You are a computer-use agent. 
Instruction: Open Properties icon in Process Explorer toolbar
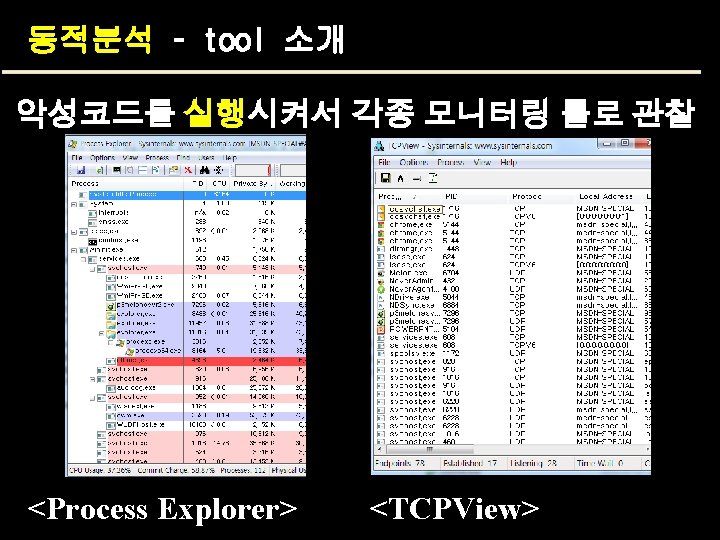point(173,170)
